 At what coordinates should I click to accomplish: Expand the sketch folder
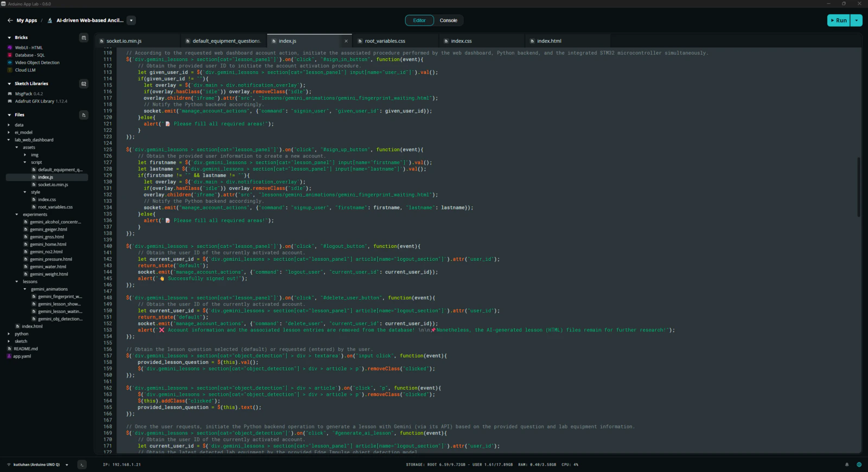(9, 341)
